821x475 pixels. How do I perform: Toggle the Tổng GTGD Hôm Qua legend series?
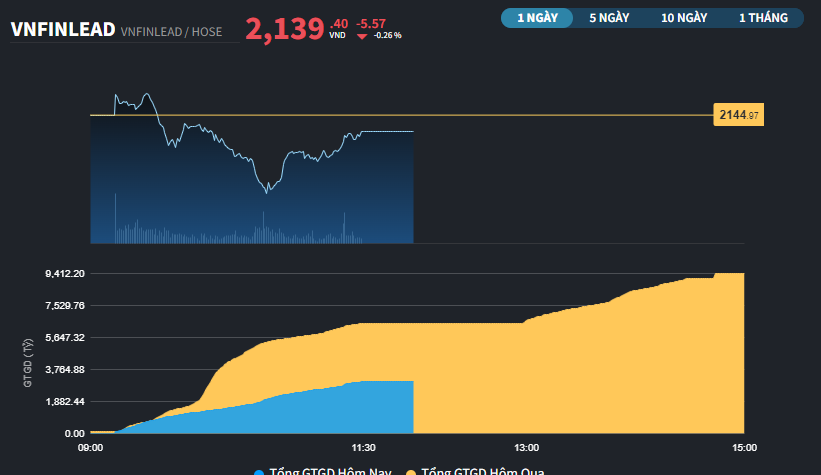[x=482, y=472]
